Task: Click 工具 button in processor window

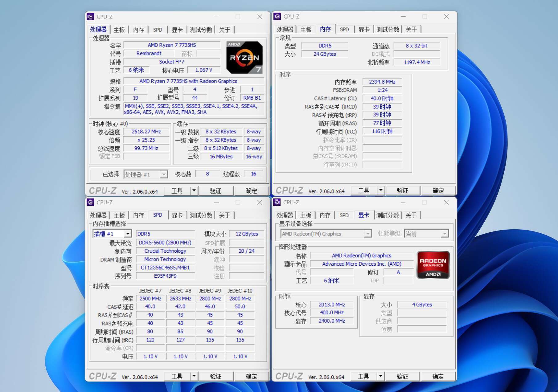Action: point(177,191)
